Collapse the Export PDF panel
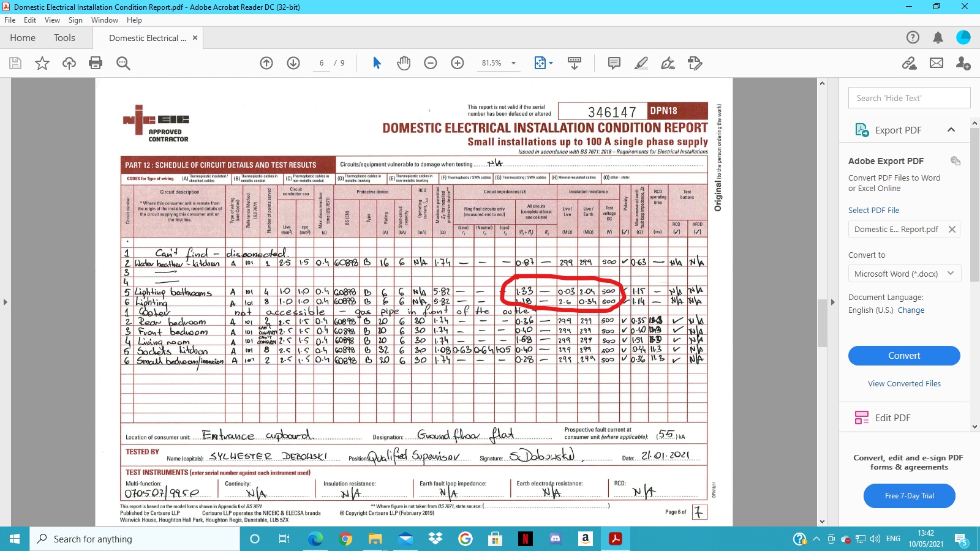Viewport: 980px width, 551px height. (x=951, y=130)
